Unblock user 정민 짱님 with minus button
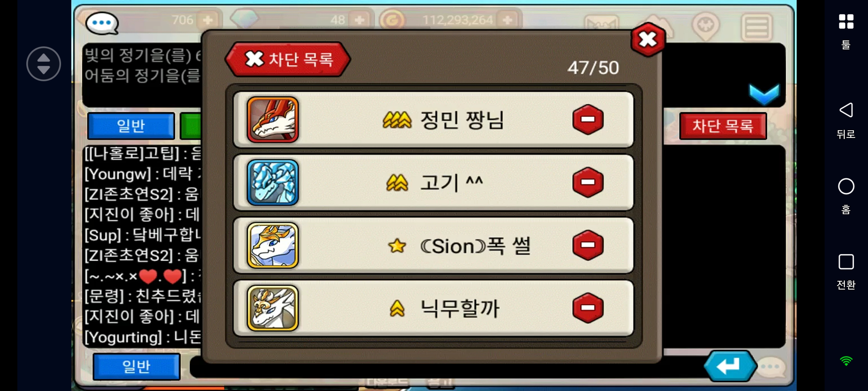Viewport: 868px width, 391px height. tap(588, 119)
